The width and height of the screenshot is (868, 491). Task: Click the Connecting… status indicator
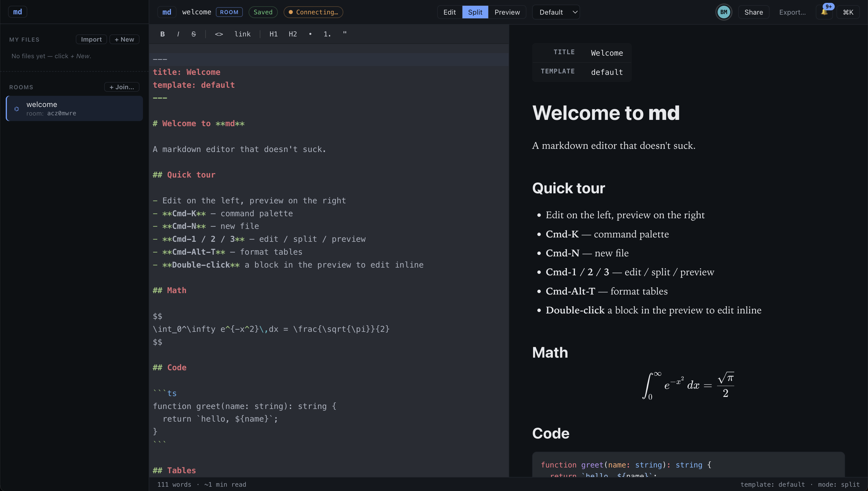tap(313, 12)
